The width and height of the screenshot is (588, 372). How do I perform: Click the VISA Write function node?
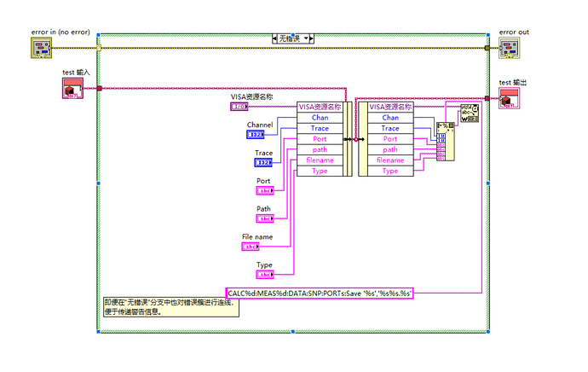(470, 115)
